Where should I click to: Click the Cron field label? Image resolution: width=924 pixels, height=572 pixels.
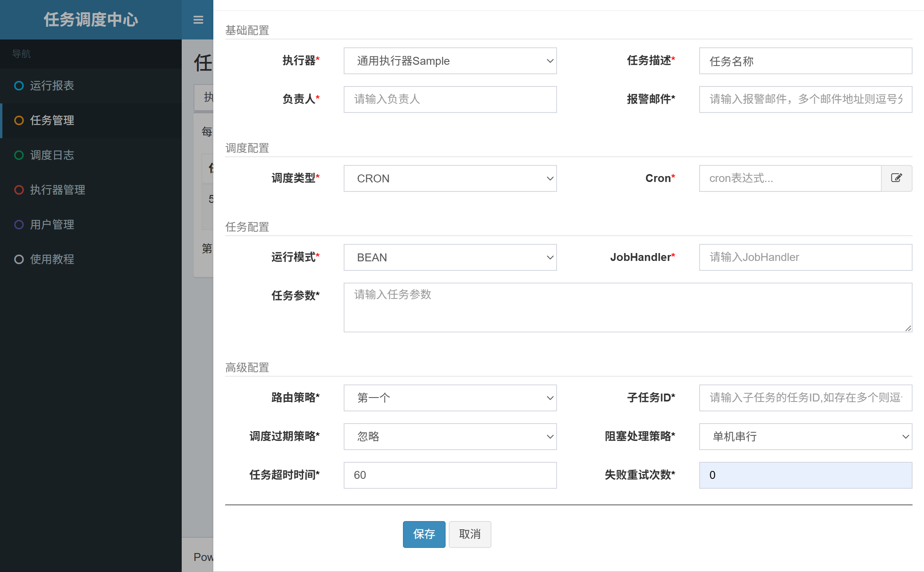point(660,178)
